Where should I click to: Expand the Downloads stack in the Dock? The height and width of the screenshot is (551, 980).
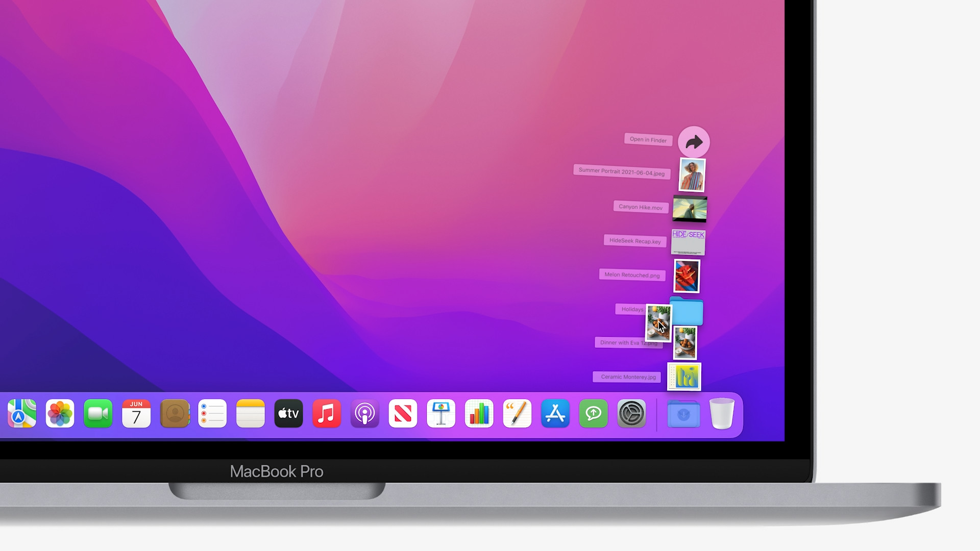(683, 414)
